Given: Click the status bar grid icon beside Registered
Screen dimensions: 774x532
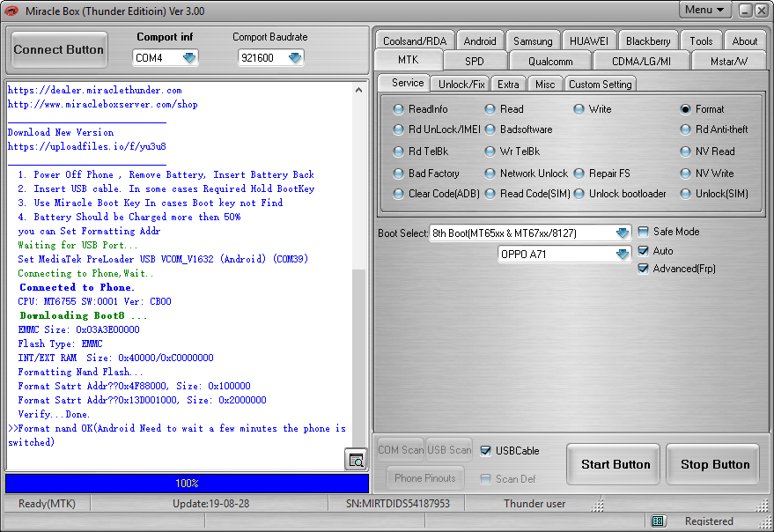Looking at the screenshot, I should tap(658, 521).
